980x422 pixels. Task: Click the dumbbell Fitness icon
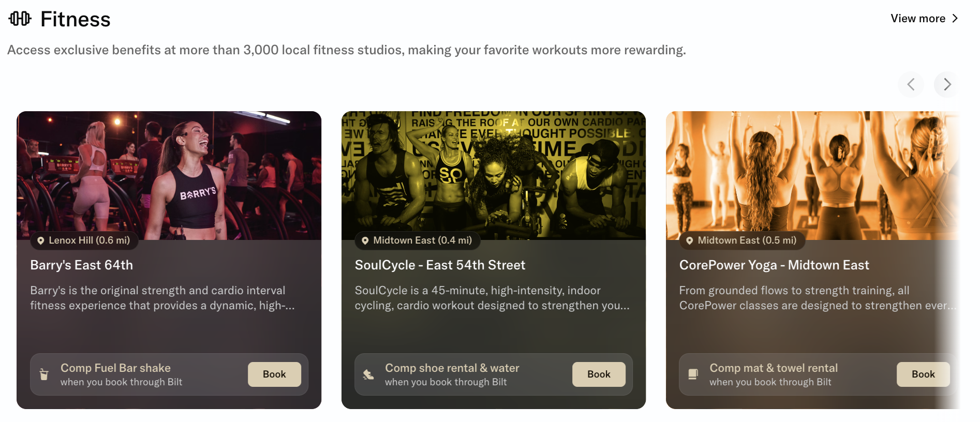pyautogui.click(x=20, y=19)
